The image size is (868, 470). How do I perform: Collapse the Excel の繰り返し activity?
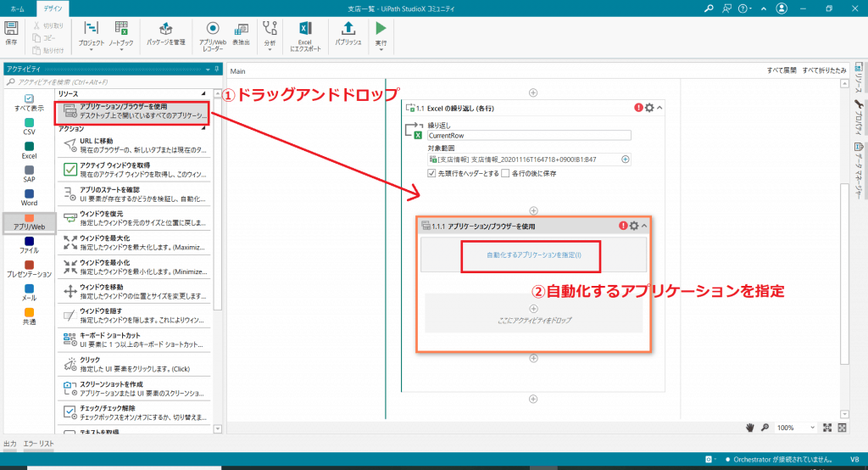click(x=660, y=108)
